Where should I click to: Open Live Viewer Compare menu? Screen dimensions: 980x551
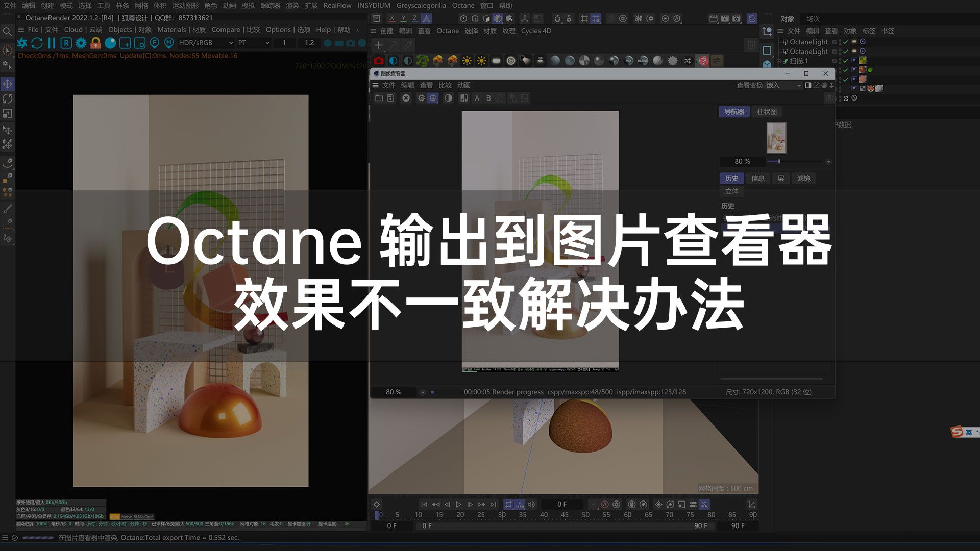pyautogui.click(x=235, y=30)
